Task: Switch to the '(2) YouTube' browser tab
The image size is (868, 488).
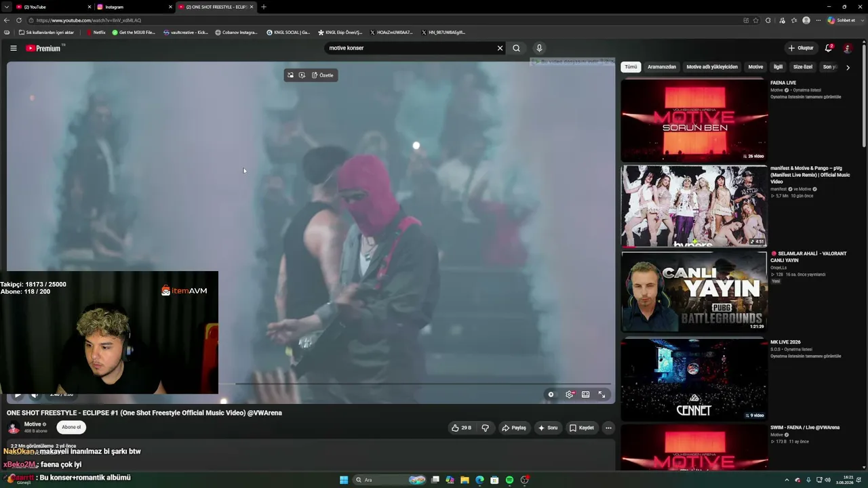Action: (x=53, y=7)
